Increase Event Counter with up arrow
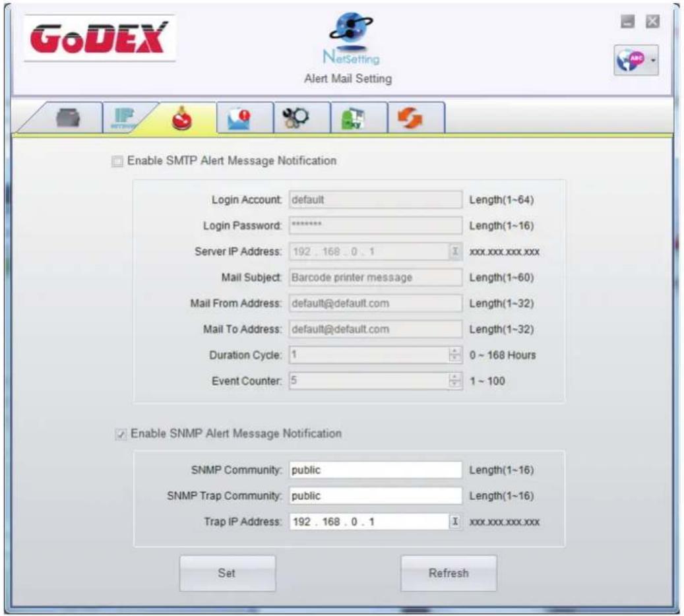The height and width of the screenshot is (616, 684). tap(455, 377)
